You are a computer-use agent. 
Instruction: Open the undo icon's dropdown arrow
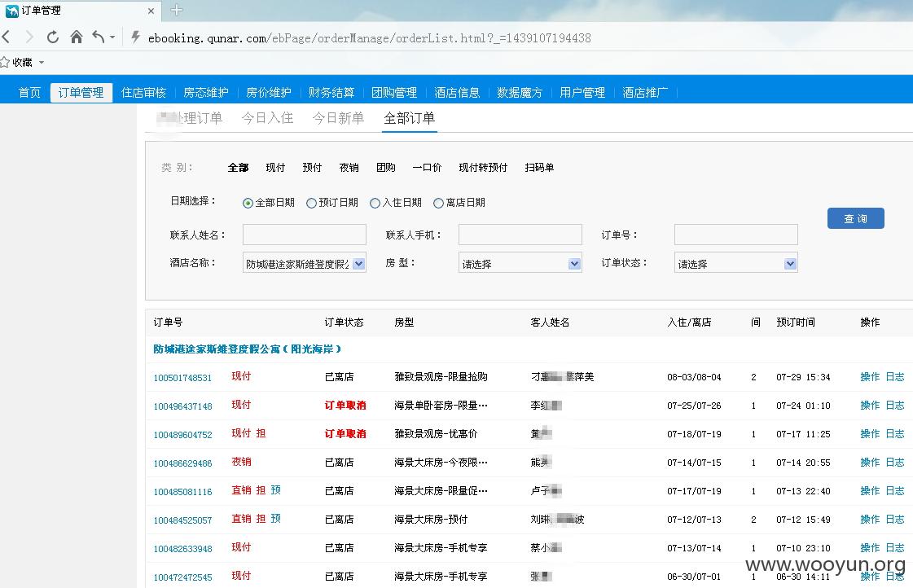[x=112, y=37]
